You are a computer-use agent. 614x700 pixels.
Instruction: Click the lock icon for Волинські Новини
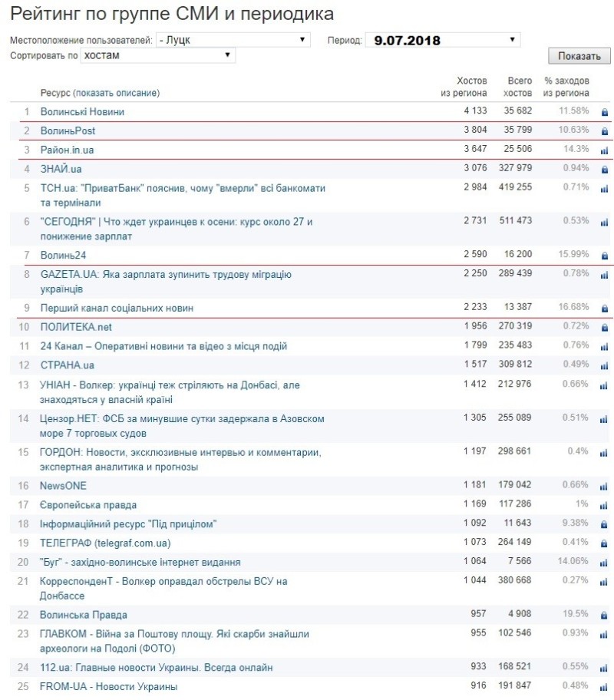[x=604, y=112]
